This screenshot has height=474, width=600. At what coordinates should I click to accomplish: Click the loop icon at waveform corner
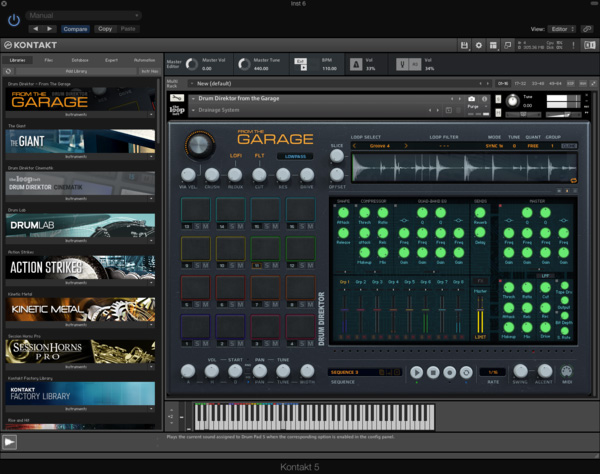pos(573,181)
